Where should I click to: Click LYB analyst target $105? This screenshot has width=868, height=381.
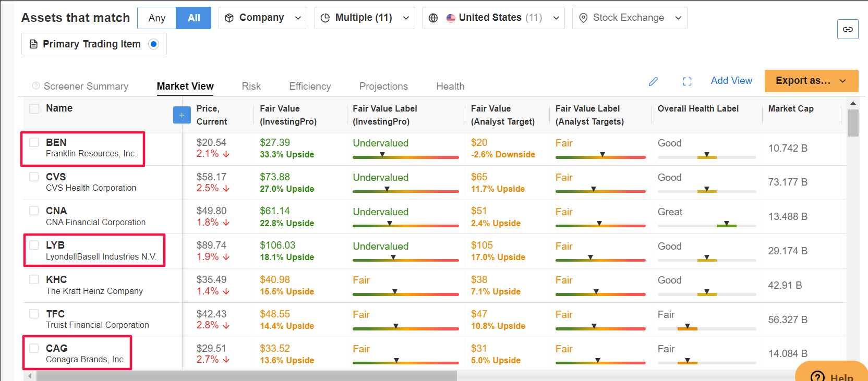(x=482, y=245)
